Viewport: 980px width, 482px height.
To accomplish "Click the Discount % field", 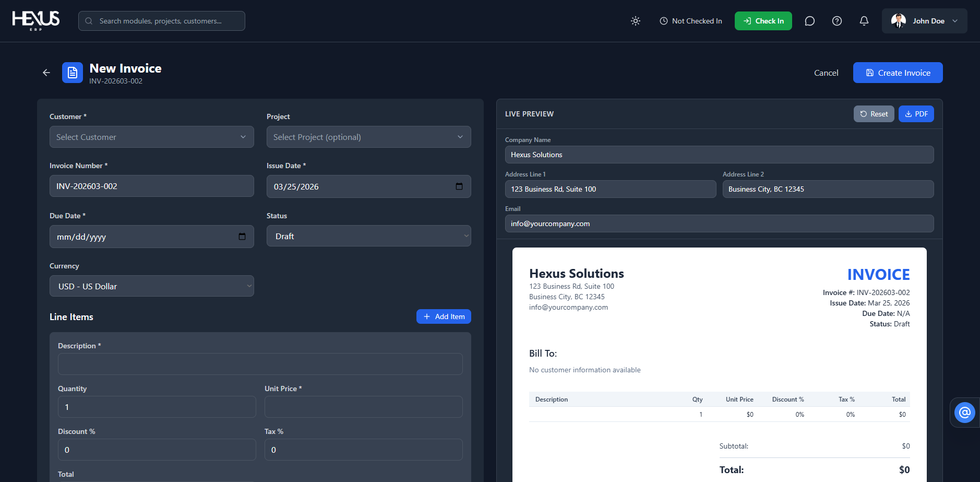I will (x=157, y=450).
